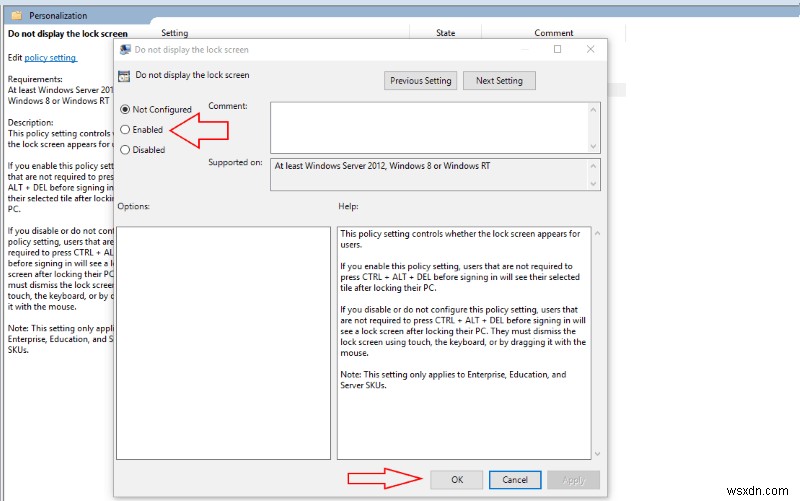Click the Previous Setting button
Image resolution: width=800 pixels, height=501 pixels.
coord(420,81)
